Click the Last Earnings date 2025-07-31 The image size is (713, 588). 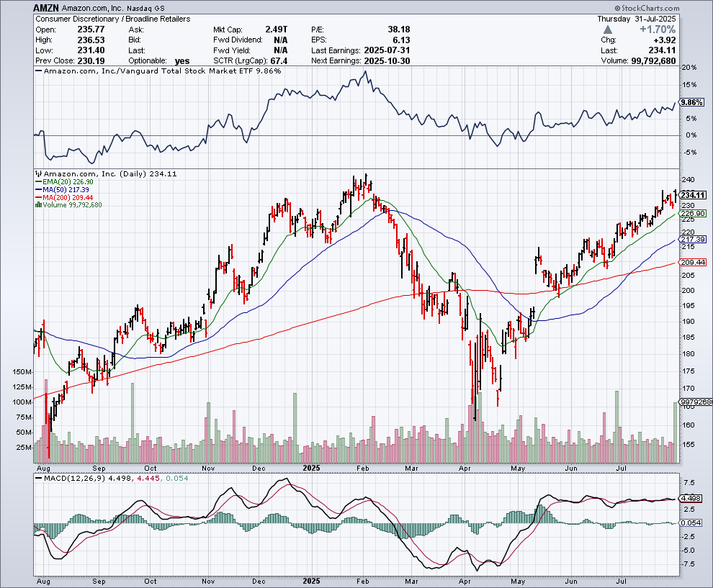point(387,50)
